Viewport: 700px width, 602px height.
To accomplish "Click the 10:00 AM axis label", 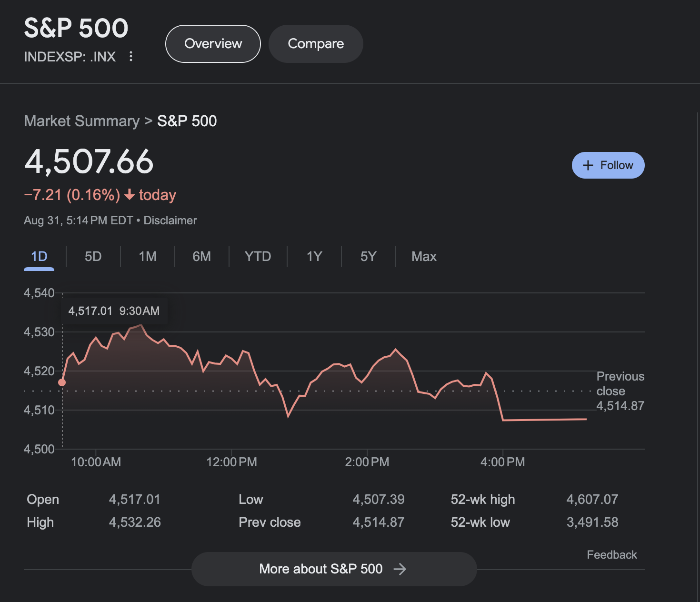I will pos(96,462).
